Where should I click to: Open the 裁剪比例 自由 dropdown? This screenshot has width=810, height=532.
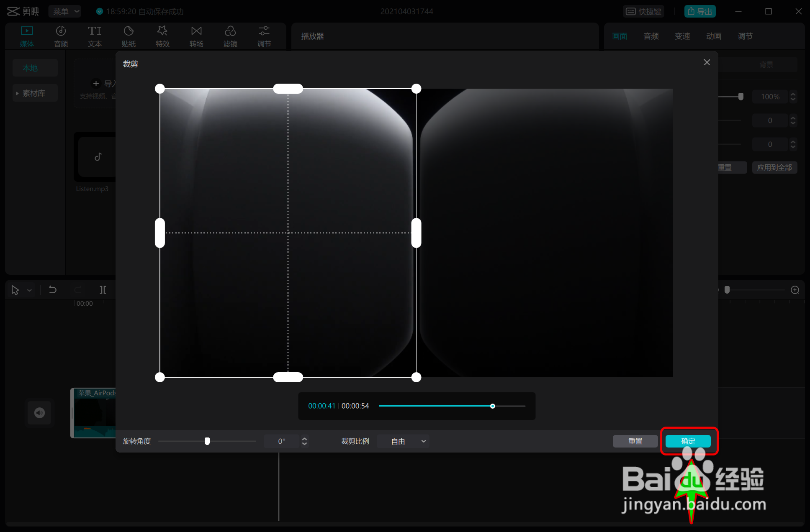(x=403, y=441)
